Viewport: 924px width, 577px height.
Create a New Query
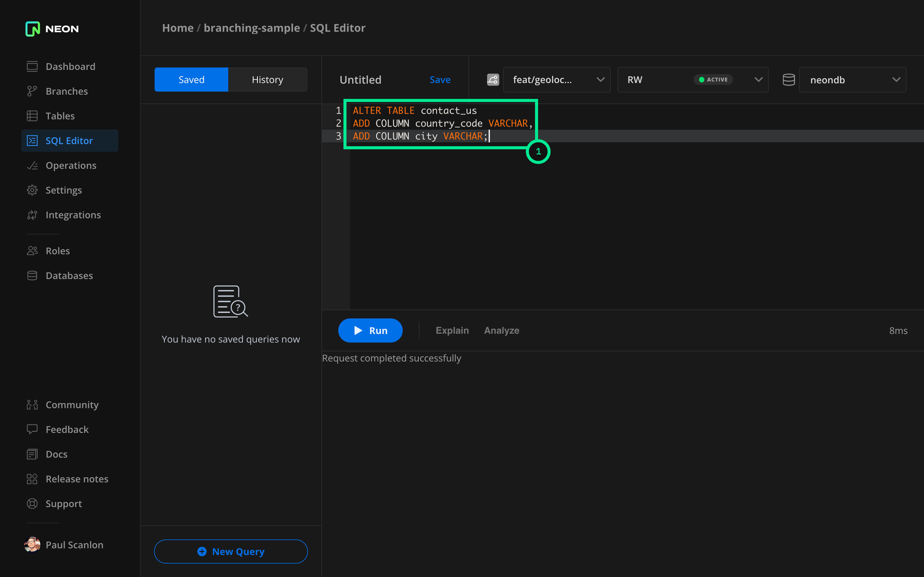tap(231, 551)
